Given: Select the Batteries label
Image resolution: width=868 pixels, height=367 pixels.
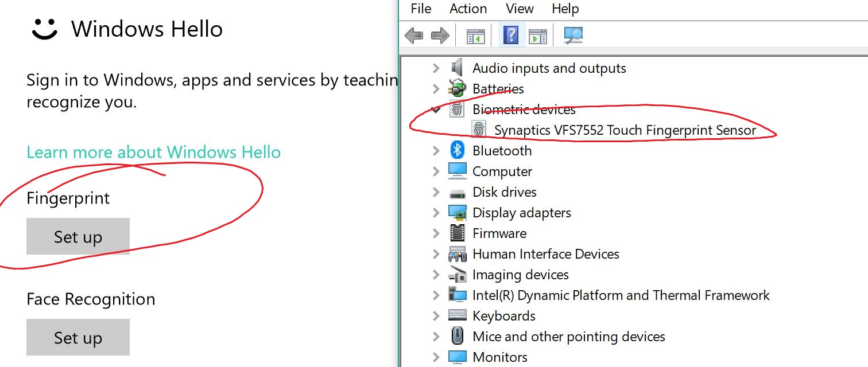Looking at the screenshot, I should [498, 89].
